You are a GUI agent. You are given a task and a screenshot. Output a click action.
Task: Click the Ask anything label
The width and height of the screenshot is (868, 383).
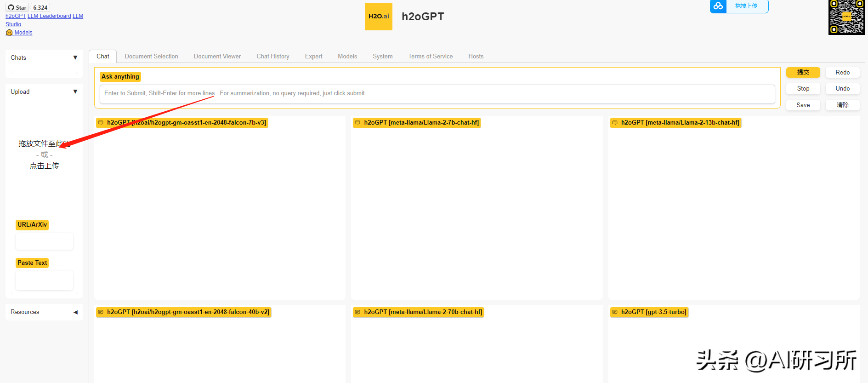(120, 77)
